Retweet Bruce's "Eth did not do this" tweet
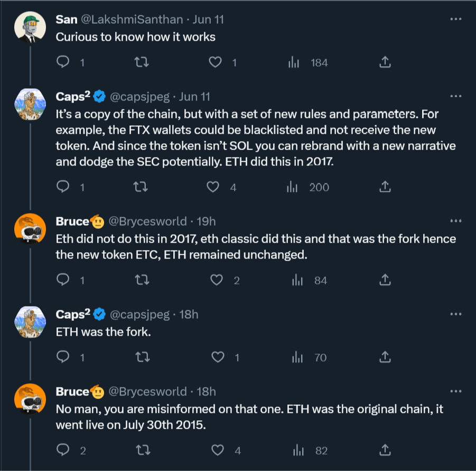Screen dimensions: 476x471 (142, 280)
